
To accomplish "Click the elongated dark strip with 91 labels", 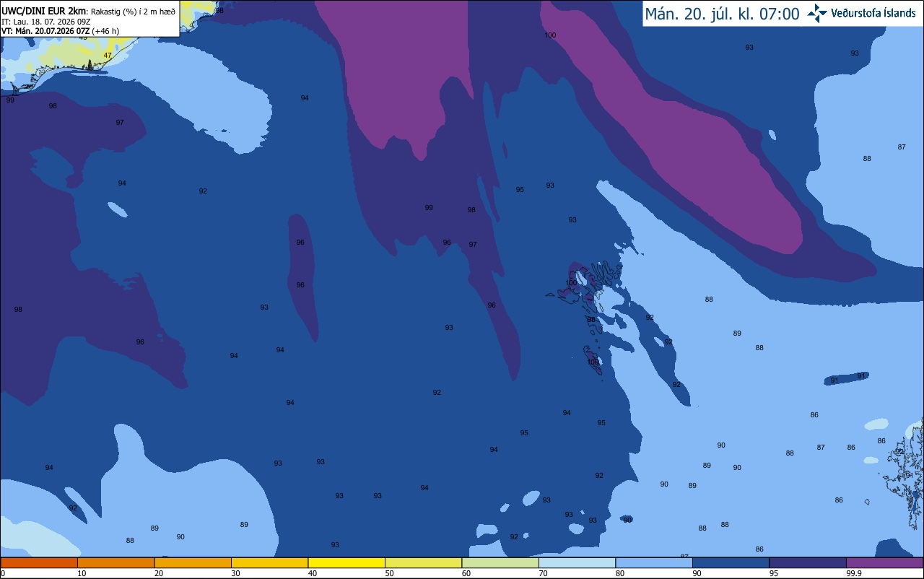I will (847, 378).
